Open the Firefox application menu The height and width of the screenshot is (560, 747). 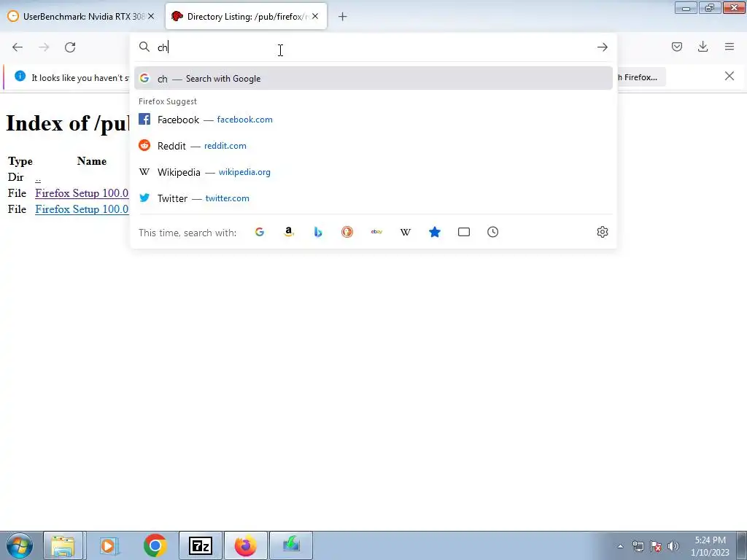[x=729, y=47]
